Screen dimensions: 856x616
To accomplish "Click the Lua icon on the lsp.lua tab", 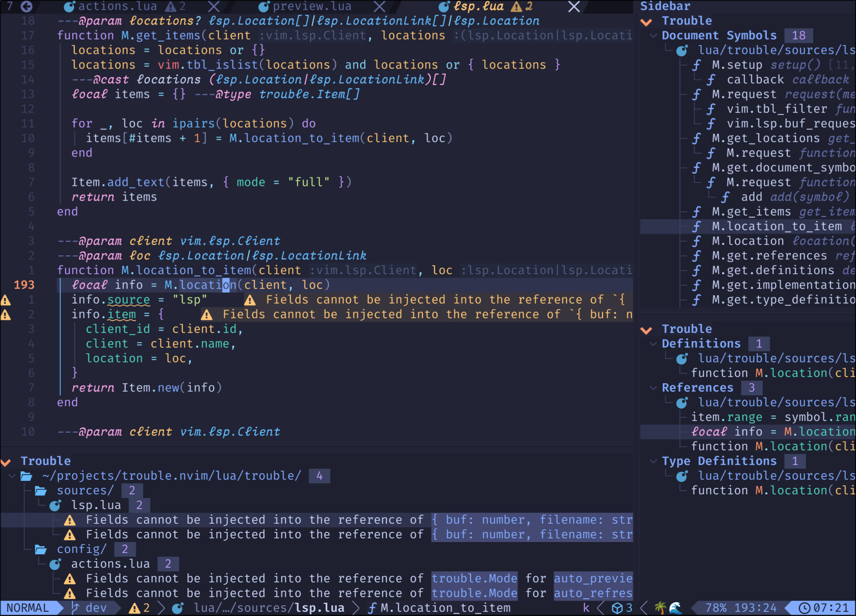I will (444, 6).
